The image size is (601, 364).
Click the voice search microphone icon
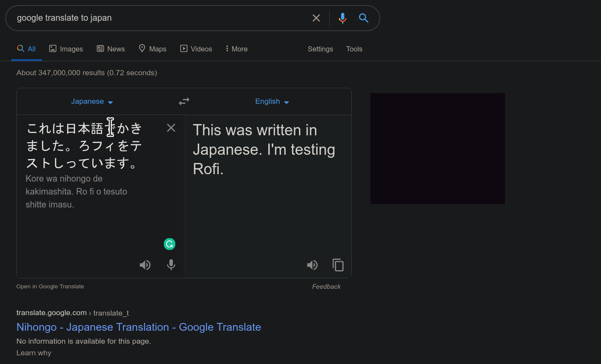click(x=342, y=18)
